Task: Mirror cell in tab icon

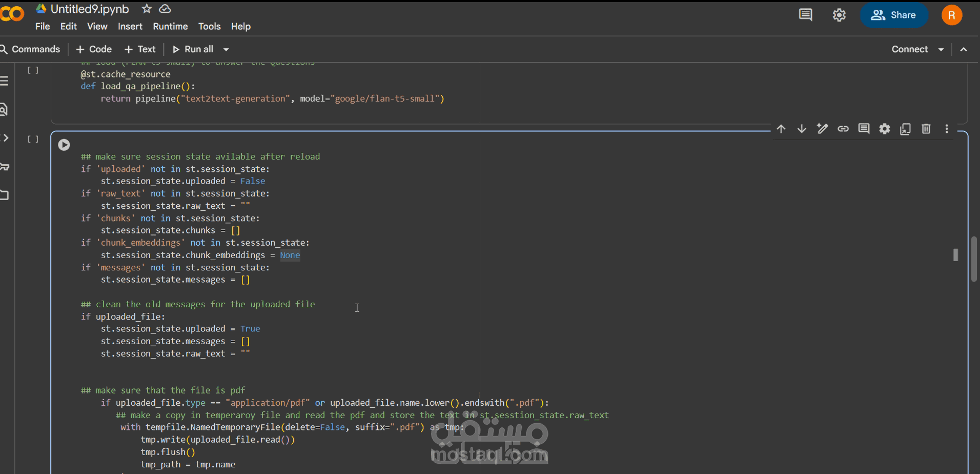Action: coord(906,129)
